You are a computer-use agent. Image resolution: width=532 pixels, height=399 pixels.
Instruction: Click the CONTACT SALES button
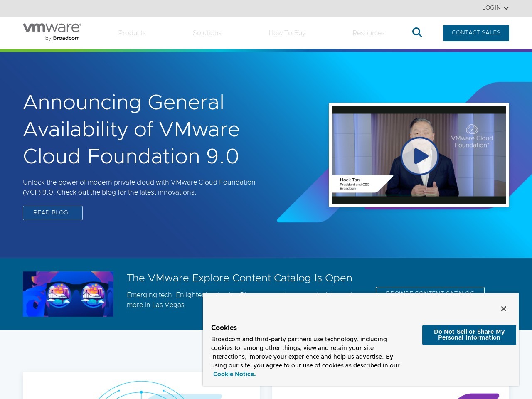[x=476, y=32]
